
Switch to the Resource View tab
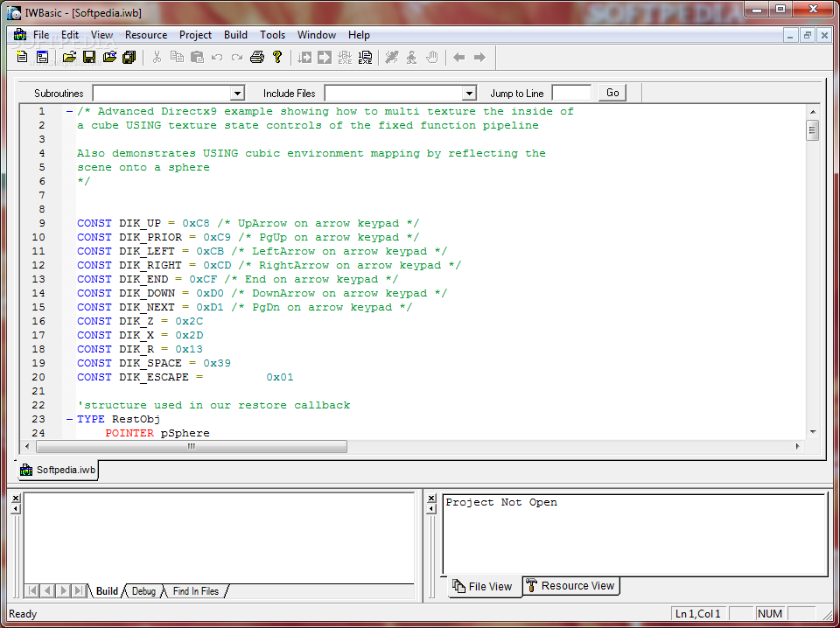571,586
